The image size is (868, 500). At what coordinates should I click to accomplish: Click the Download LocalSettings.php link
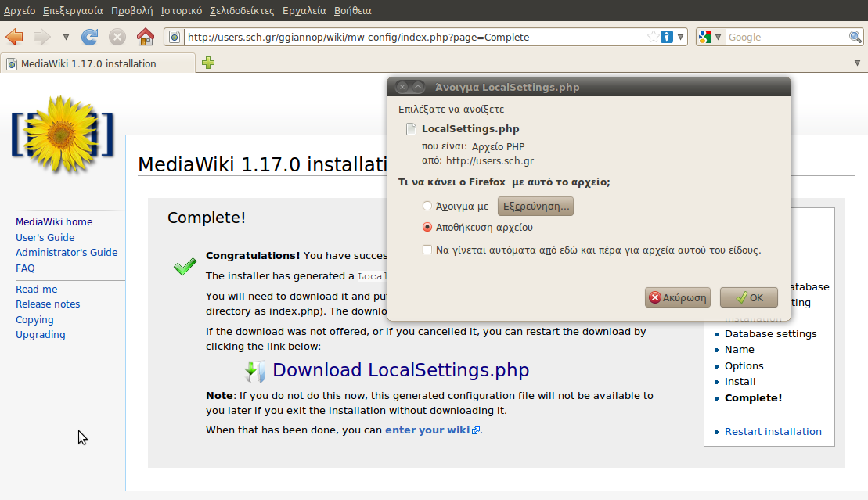pyautogui.click(x=401, y=370)
